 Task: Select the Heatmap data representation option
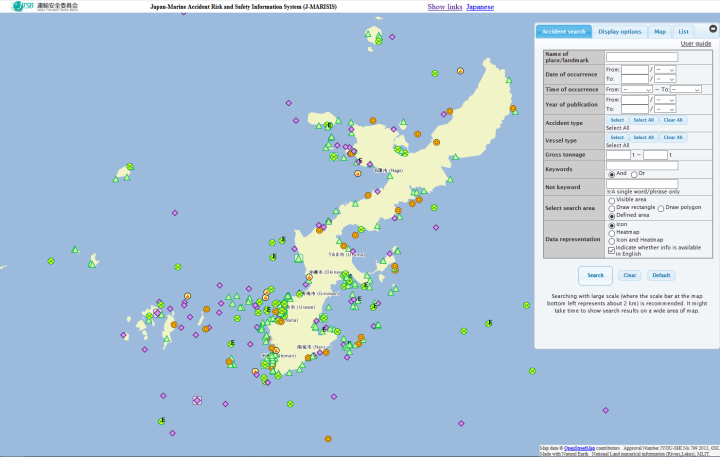pyautogui.click(x=612, y=233)
